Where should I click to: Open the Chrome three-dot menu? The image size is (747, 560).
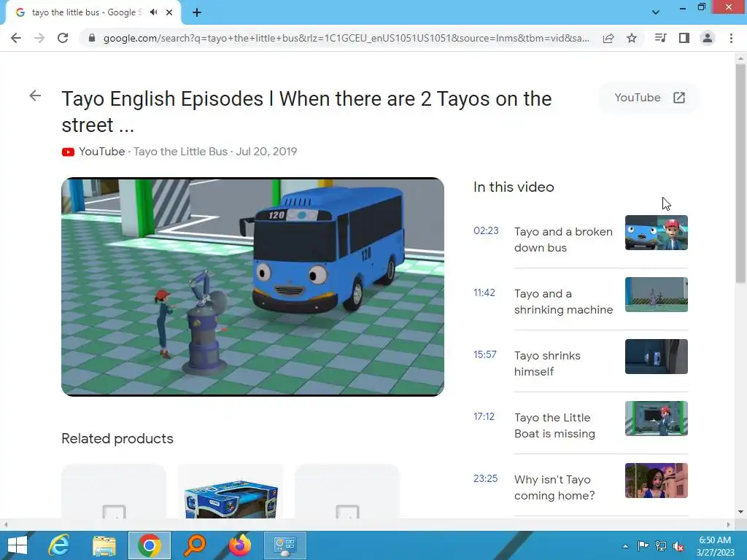pyautogui.click(x=731, y=38)
